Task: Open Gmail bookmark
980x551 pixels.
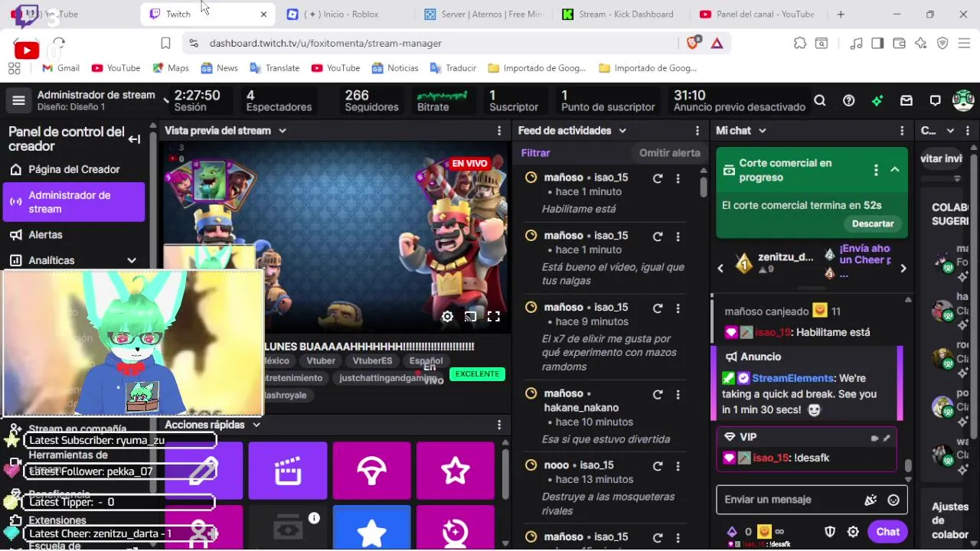Action: 60,68
